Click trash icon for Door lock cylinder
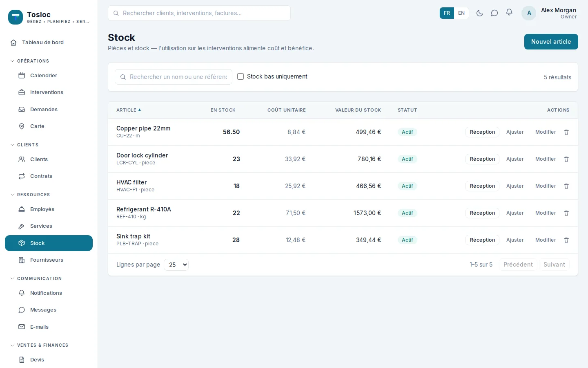Viewport: 588px width, 368px height. click(x=566, y=159)
